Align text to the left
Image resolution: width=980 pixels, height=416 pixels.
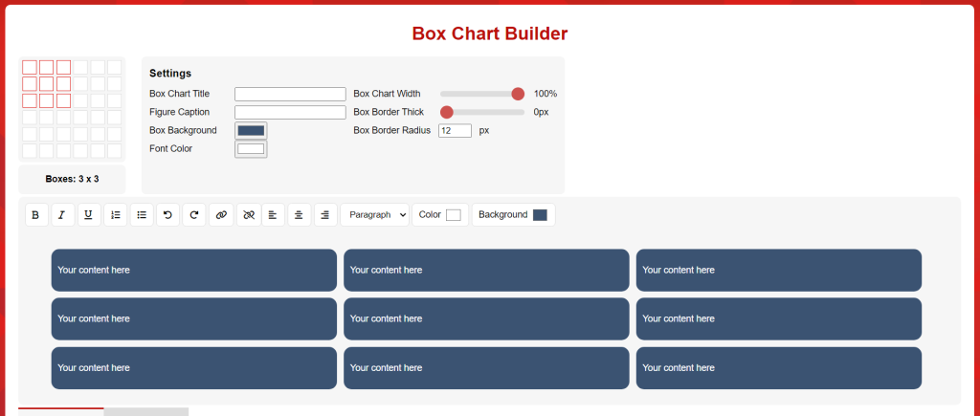[273, 215]
